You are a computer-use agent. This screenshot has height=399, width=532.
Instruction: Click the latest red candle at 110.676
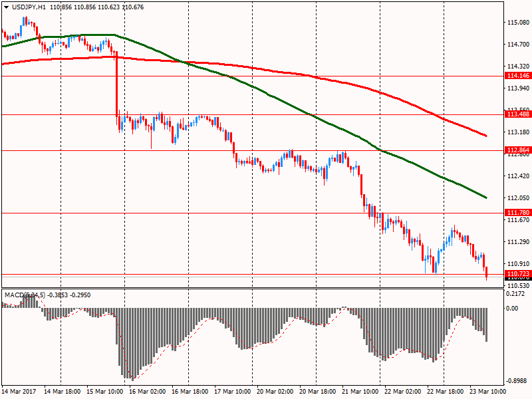(487, 273)
